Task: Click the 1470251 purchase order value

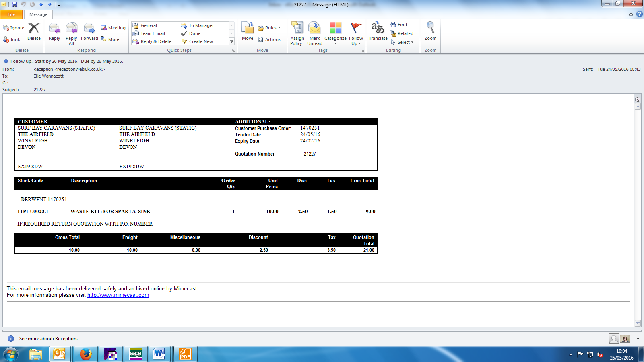Action: [310, 128]
